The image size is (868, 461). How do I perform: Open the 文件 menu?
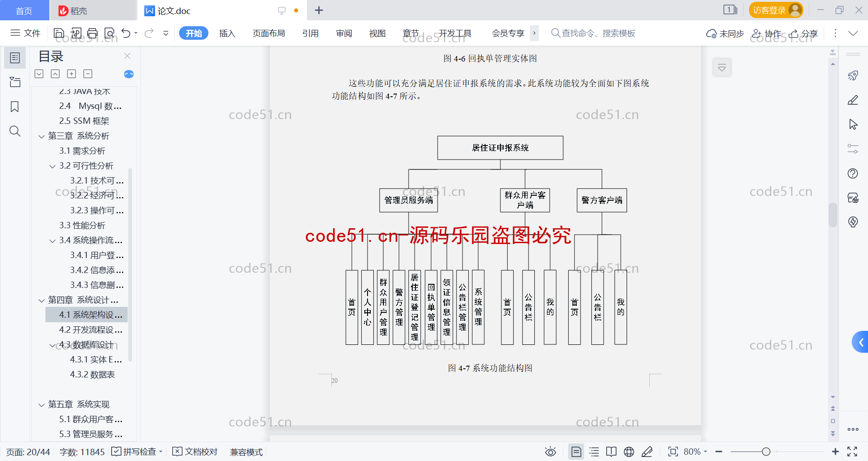click(x=26, y=33)
